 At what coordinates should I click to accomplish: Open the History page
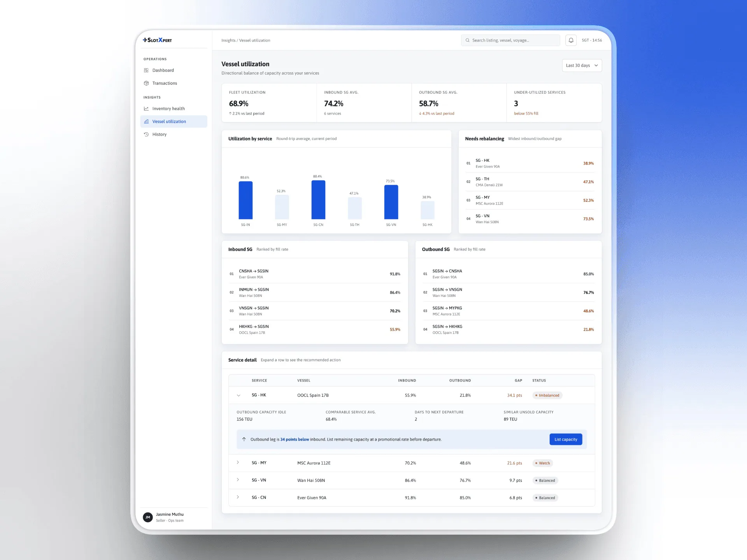coord(174,134)
